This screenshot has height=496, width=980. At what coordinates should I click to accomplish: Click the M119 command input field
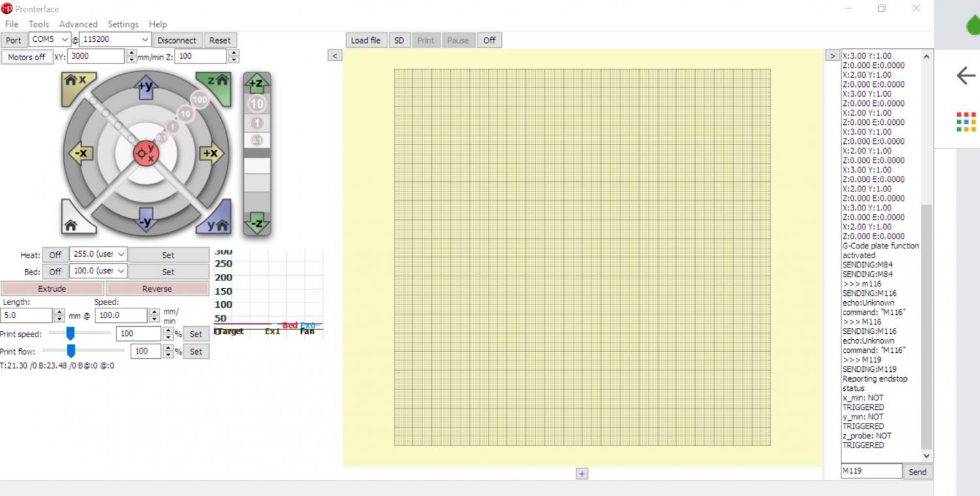871,471
